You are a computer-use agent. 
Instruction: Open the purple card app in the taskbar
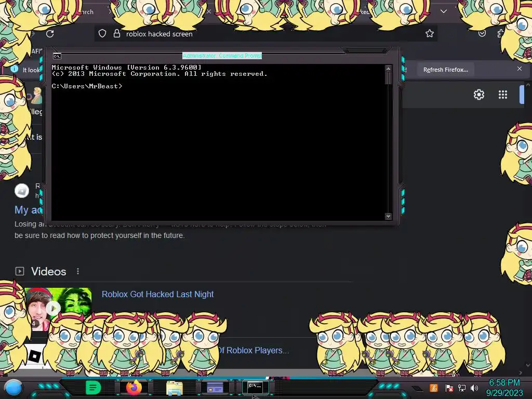click(215, 387)
